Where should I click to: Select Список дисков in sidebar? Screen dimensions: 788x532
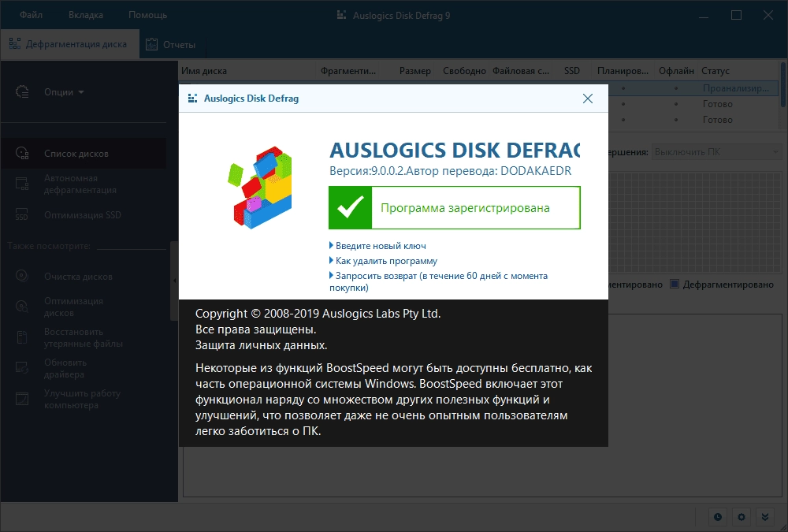[84, 154]
